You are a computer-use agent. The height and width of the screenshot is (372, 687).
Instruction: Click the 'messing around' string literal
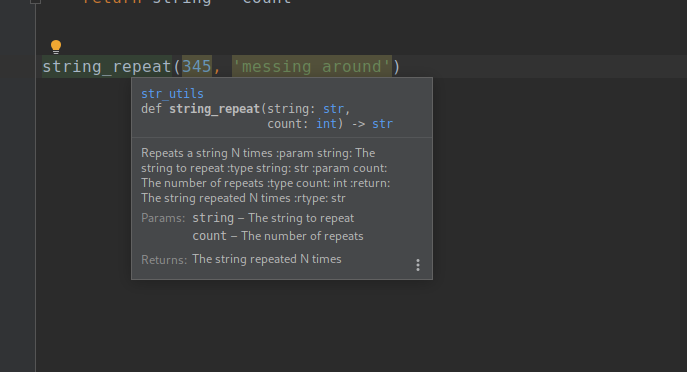tap(312, 67)
